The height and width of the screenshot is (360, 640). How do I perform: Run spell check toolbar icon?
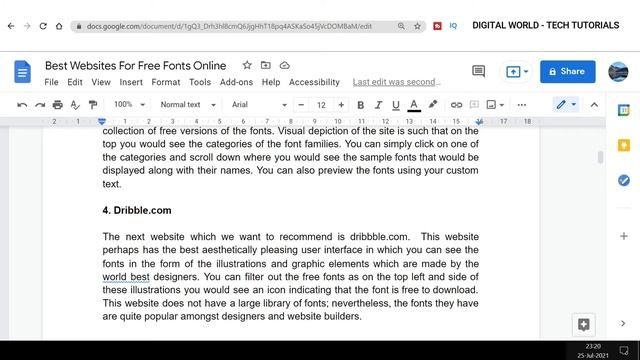(75, 105)
